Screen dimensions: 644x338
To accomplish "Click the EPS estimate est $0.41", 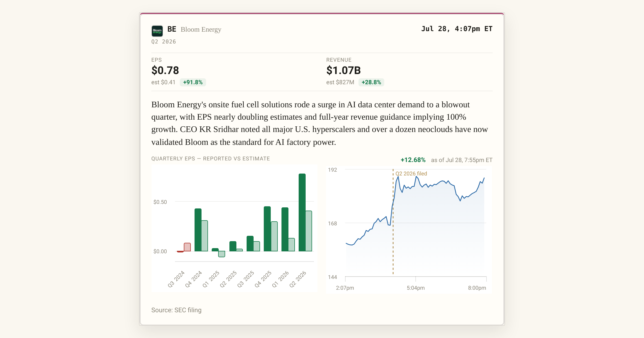I will click(163, 82).
